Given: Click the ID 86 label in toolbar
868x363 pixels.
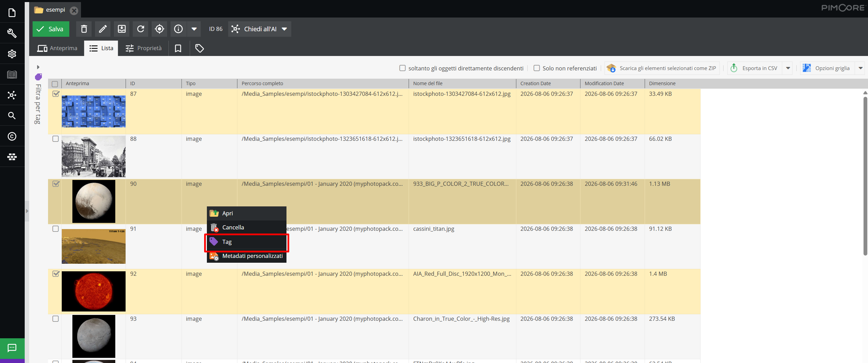Looking at the screenshot, I should 216,29.
